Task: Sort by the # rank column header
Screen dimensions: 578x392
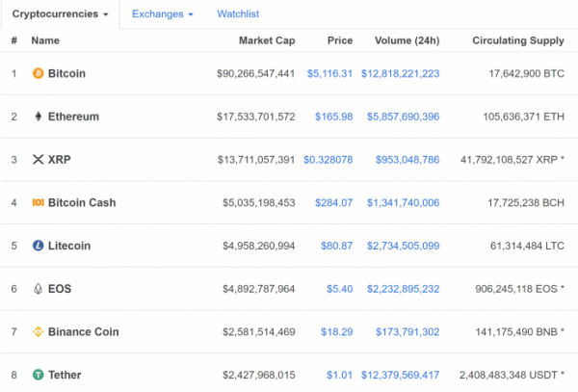Action: point(14,40)
